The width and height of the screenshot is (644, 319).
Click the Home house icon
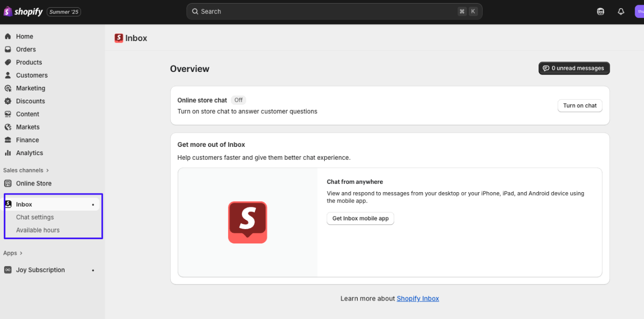coord(8,36)
